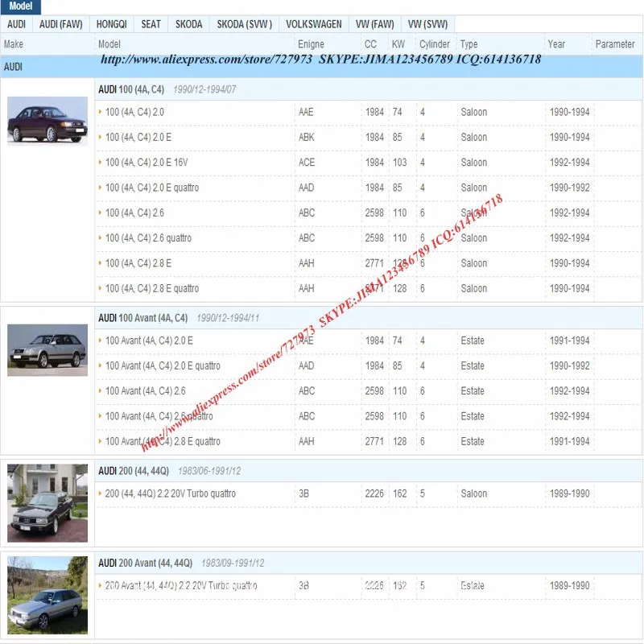This screenshot has height=644, width=644.
Task: Click the Enigne column header
Action: coord(311,44)
